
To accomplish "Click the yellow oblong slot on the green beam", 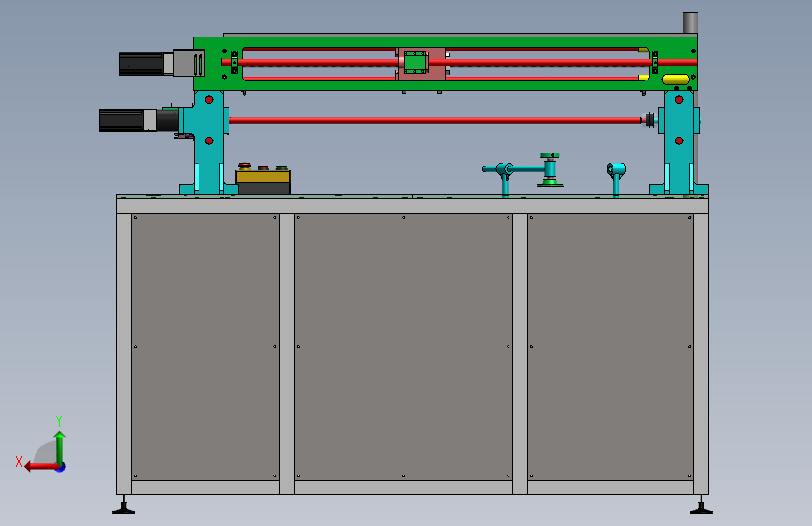I will tap(676, 80).
